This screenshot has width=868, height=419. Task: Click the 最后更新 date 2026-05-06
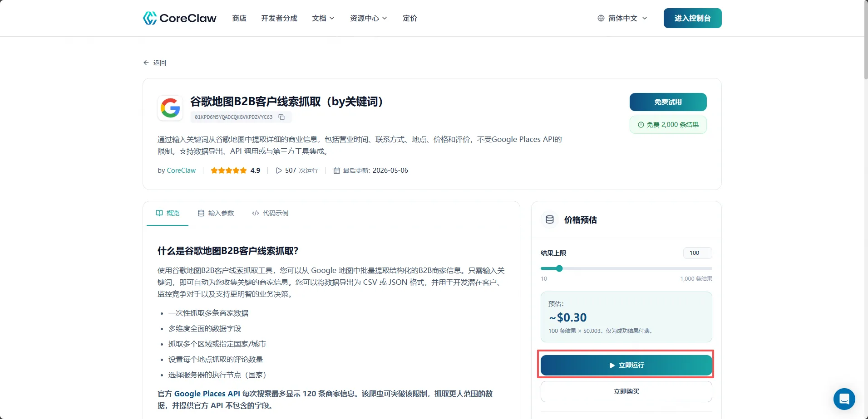(390, 171)
